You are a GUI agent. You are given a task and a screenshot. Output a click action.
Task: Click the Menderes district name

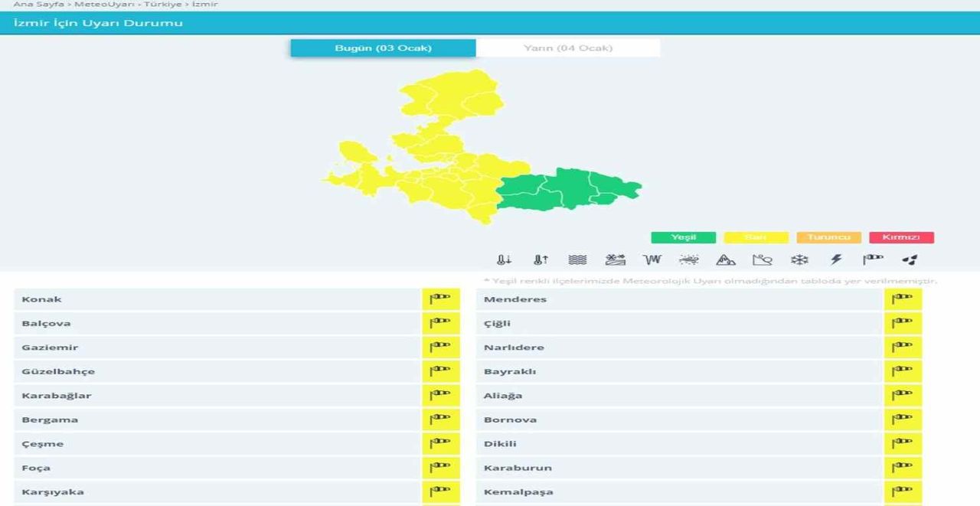(515, 299)
